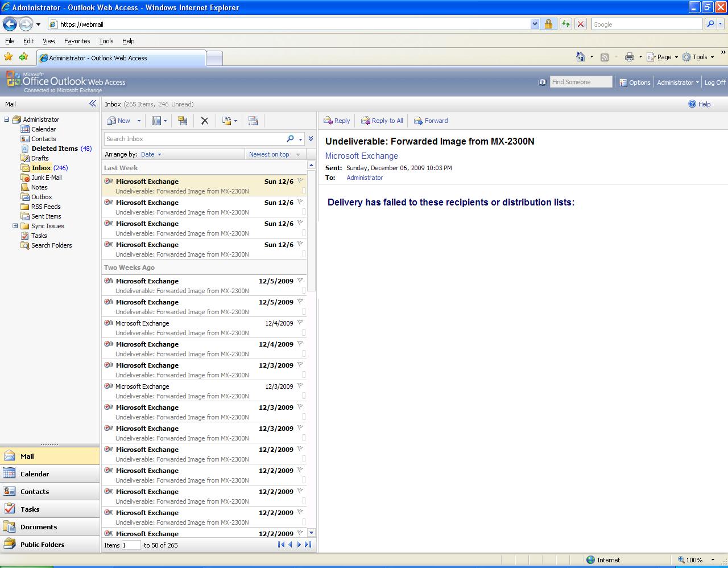Viewport: 728px width, 568px height.
Task: Open the New message dropdown arrow
Action: pyautogui.click(x=138, y=121)
